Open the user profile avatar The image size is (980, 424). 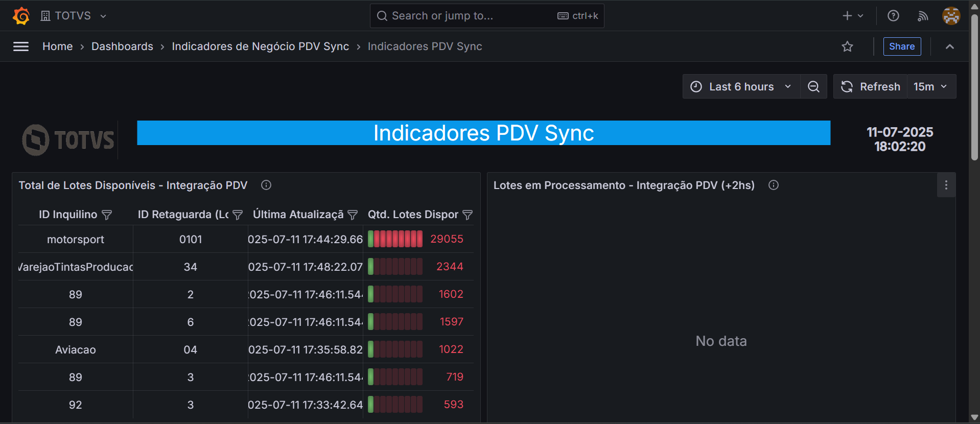(x=951, y=16)
